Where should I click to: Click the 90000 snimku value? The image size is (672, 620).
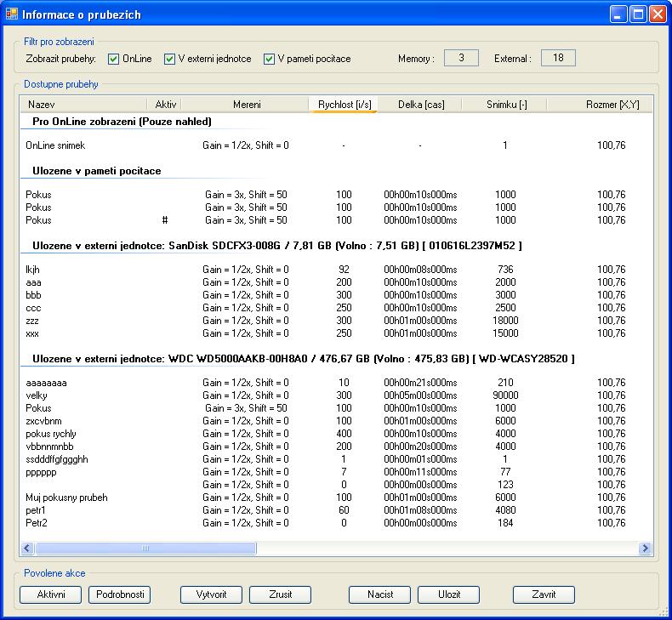(505, 395)
